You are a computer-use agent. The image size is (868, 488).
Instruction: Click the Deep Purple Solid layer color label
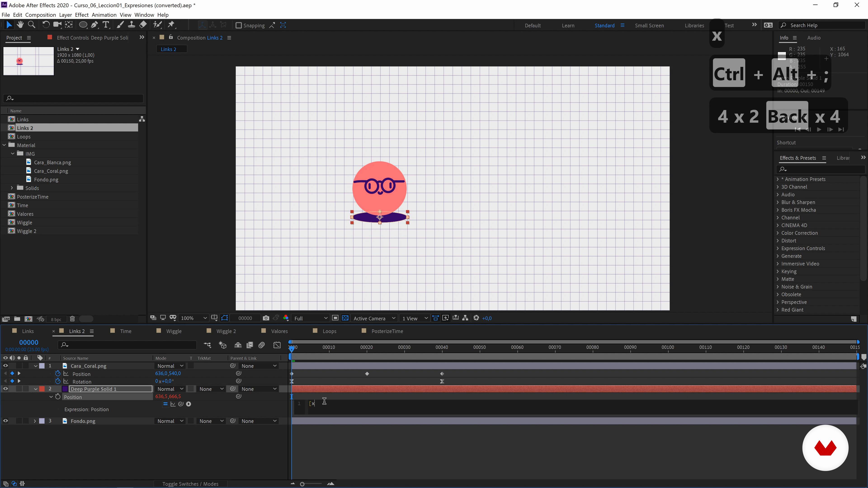point(42,389)
